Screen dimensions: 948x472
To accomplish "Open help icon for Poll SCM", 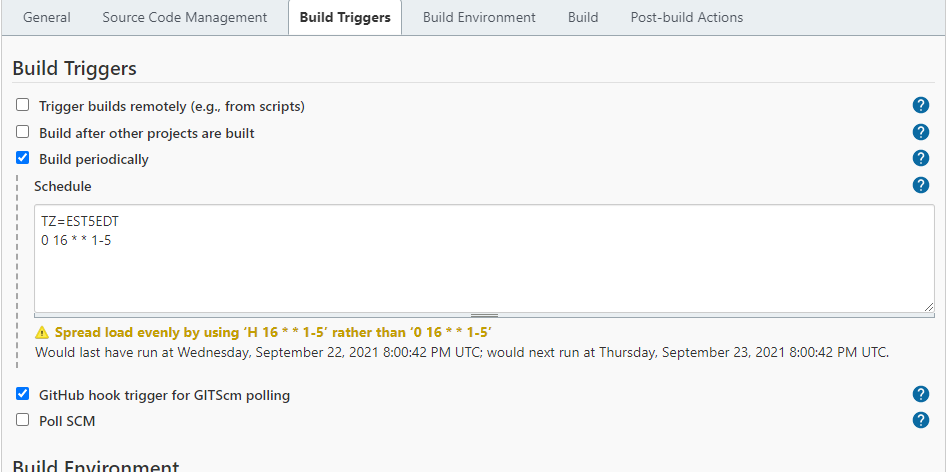I will point(920,420).
